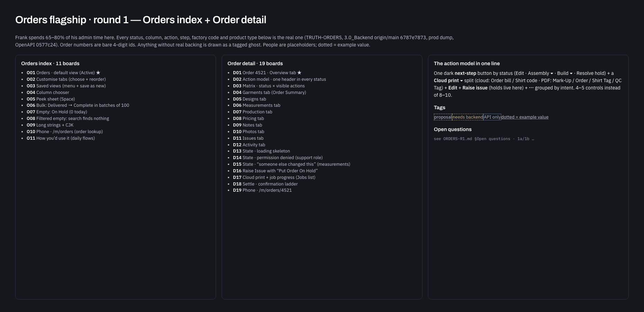Open O11 How you'd use it entry

[x=61, y=138]
